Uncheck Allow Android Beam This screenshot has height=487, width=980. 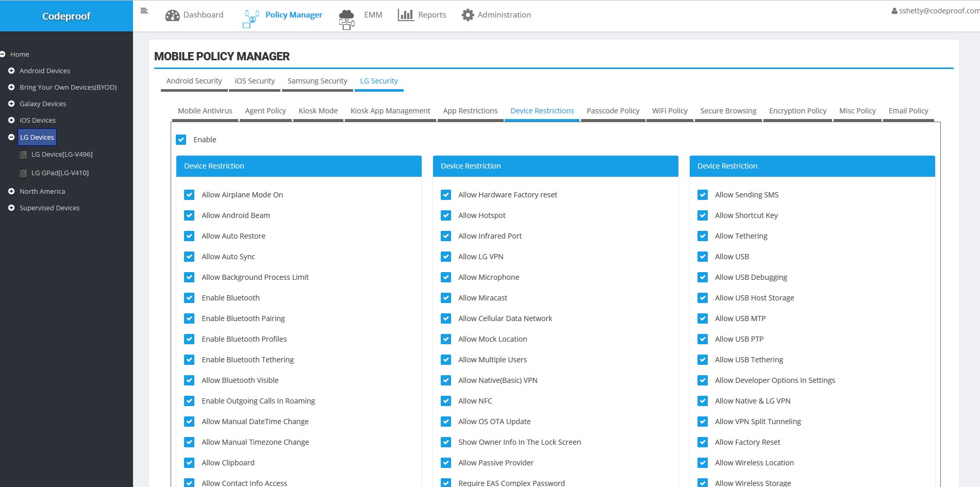pos(189,215)
